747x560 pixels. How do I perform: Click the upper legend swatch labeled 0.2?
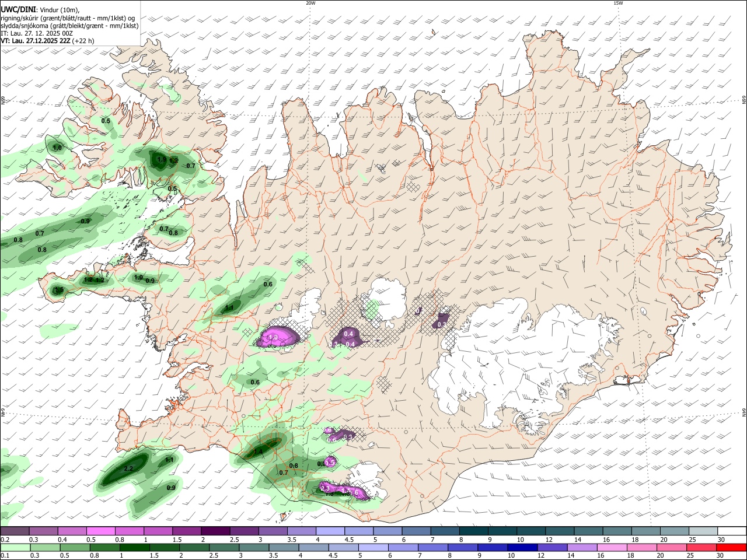point(15,531)
